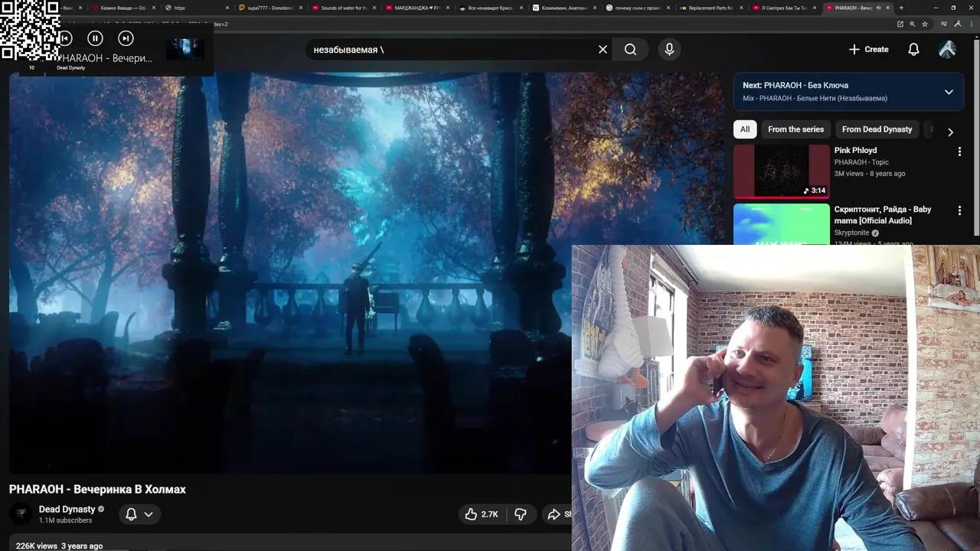Pause playback in the media overlay
The width and height of the screenshot is (980, 551).
[95, 37]
